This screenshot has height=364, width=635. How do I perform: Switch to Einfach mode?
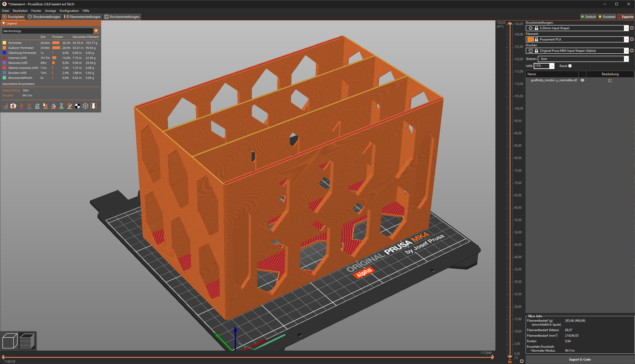pos(588,17)
